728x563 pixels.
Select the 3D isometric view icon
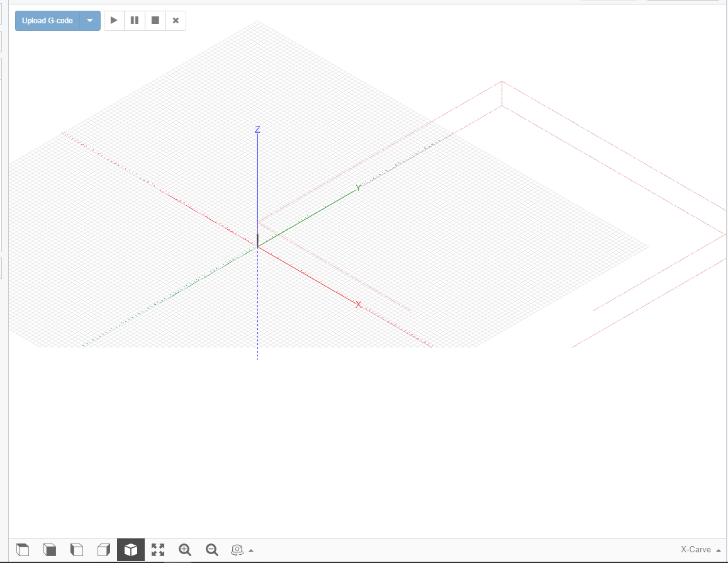point(131,550)
